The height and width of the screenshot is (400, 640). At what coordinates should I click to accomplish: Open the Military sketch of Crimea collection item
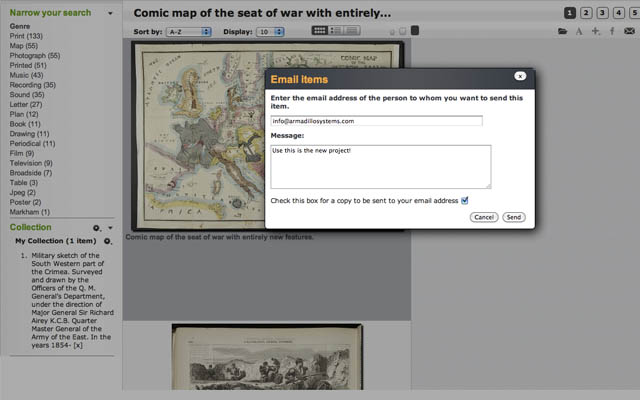(x=72, y=300)
